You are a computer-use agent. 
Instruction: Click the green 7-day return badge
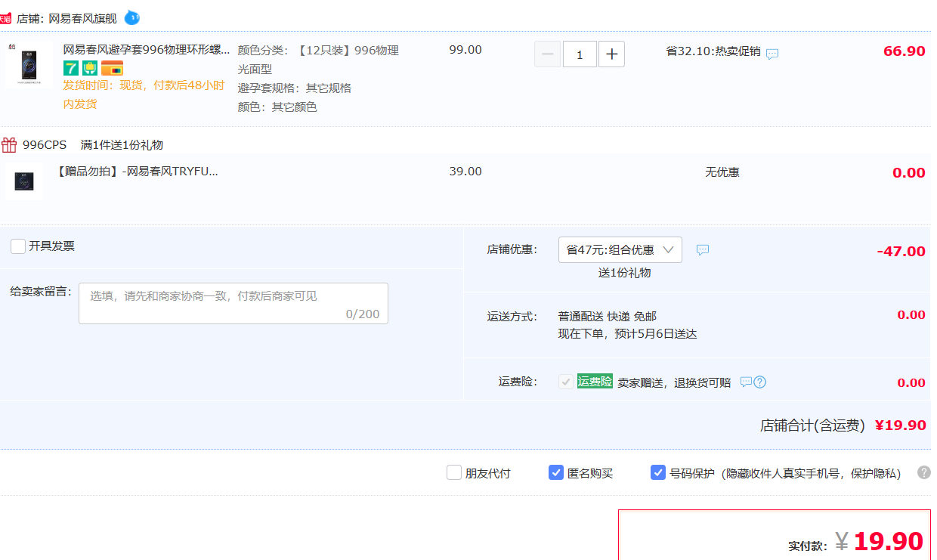point(71,68)
